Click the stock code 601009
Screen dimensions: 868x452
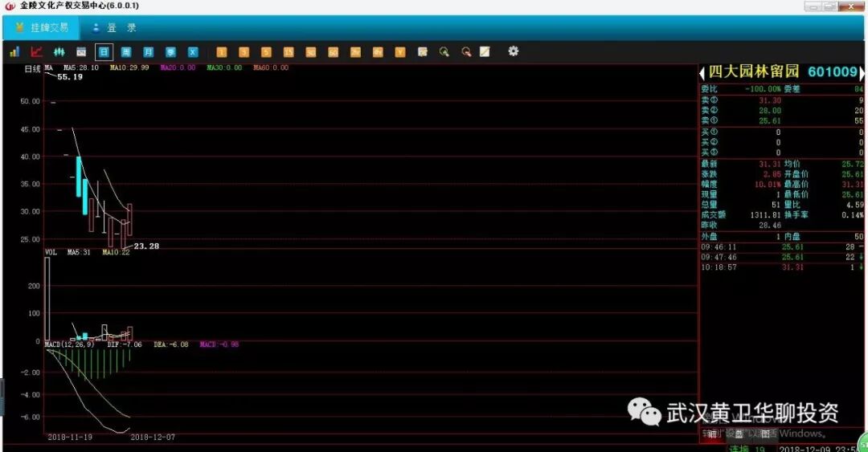point(833,72)
